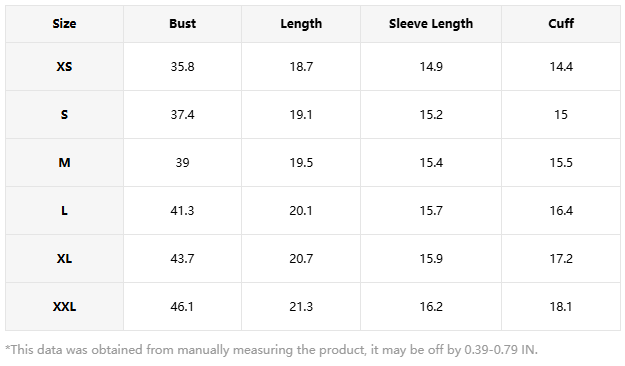
Task: Select the XL size row label
Action: coord(64,259)
